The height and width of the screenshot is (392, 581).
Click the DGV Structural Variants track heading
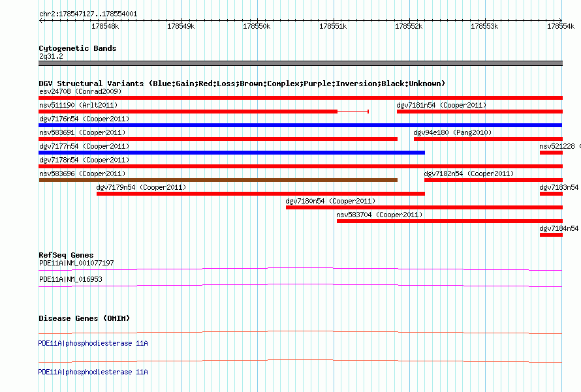coord(242,83)
